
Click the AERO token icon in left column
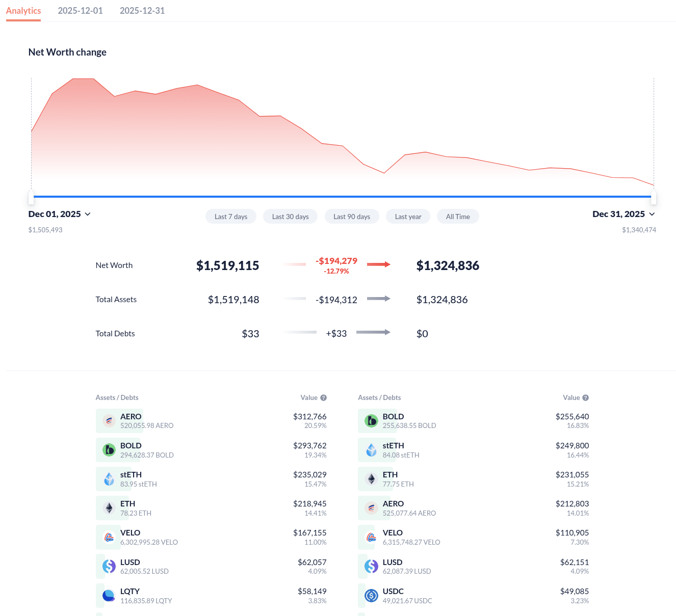pyautogui.click(x=109, y=420)
